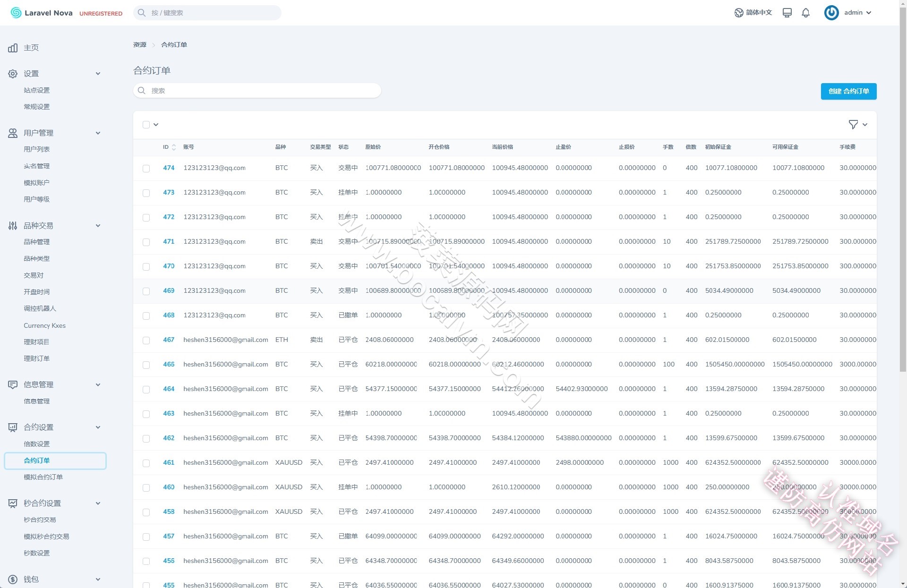The height and width of the screenshot is (588, 907).
Task: Go to 站点设置 in the sidebar
Action: (x=37, y=90)
